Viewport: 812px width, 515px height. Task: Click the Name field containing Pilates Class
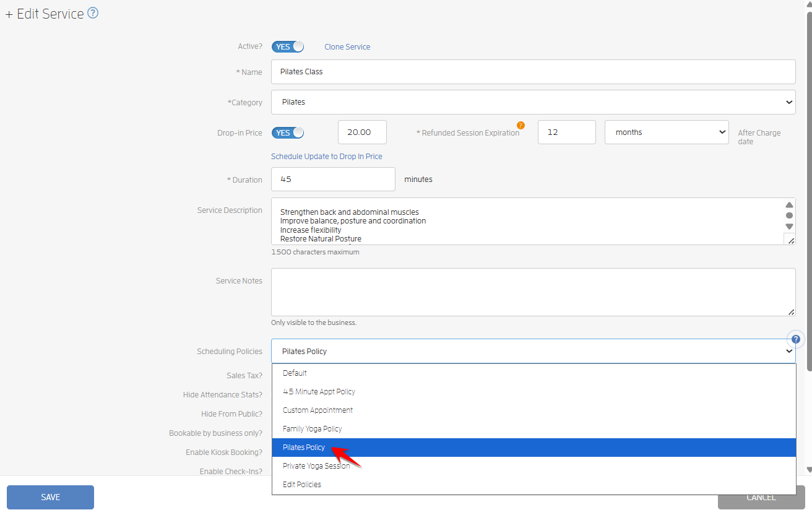tap(533, 72)
